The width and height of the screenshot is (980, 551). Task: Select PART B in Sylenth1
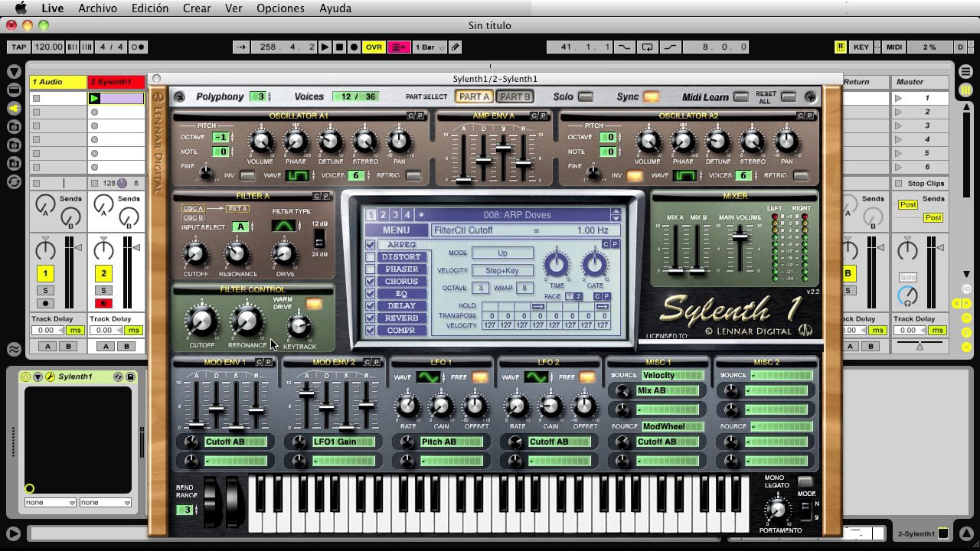(514, 96)
